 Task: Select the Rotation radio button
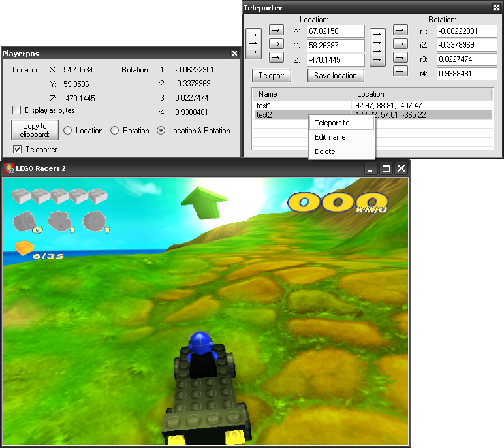pos(115,131)
